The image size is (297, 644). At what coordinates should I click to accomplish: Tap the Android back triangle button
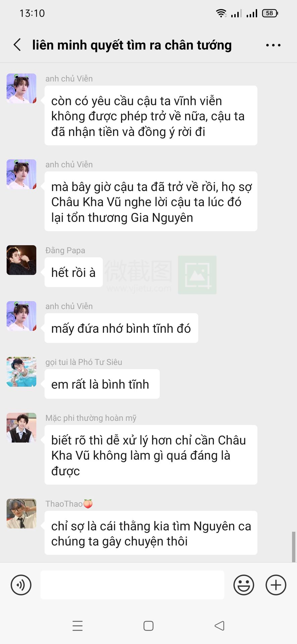(x=220, y=626)
